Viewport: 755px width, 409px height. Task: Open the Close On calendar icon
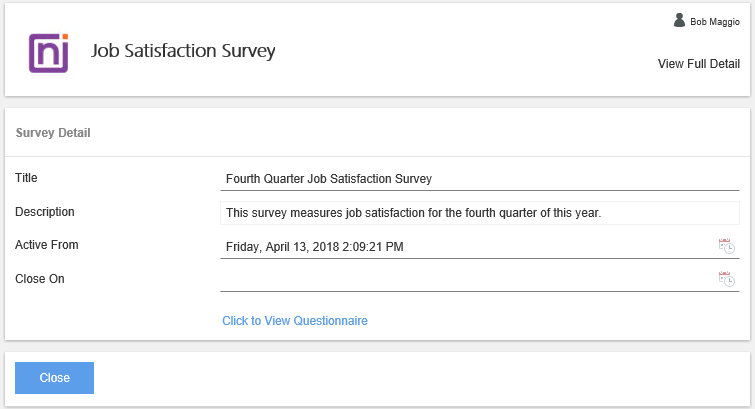tap(727, 279)
